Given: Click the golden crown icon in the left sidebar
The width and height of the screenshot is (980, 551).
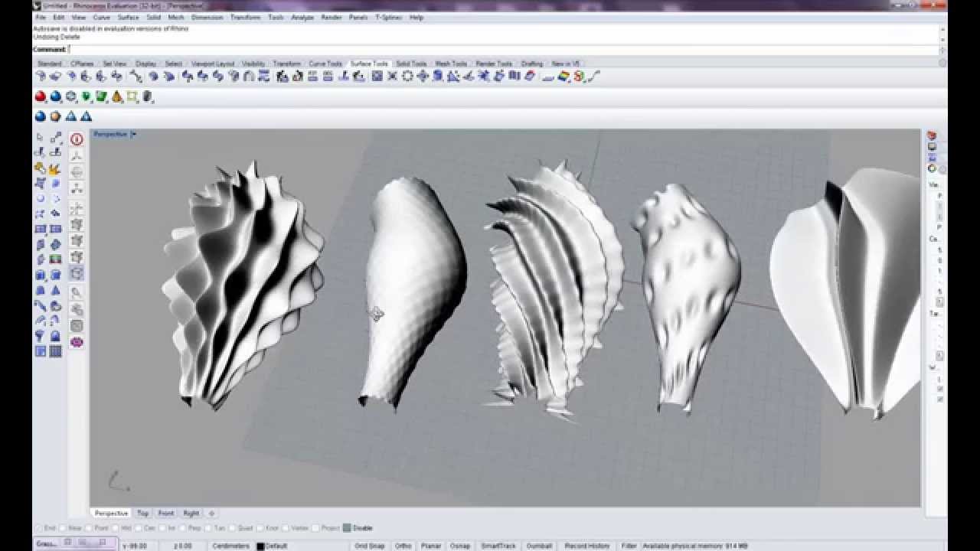Looking at the screenshot, I should click(55, 168).
